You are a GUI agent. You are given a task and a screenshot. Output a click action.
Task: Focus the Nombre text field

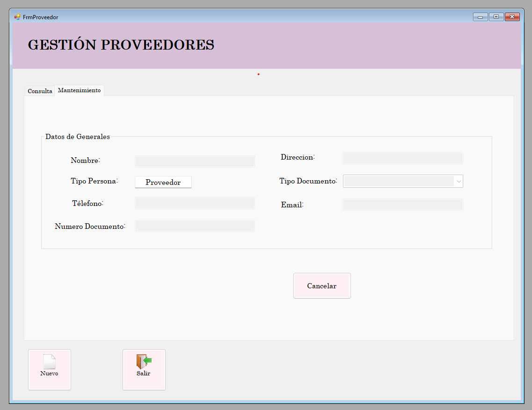(x=195, y=161)
